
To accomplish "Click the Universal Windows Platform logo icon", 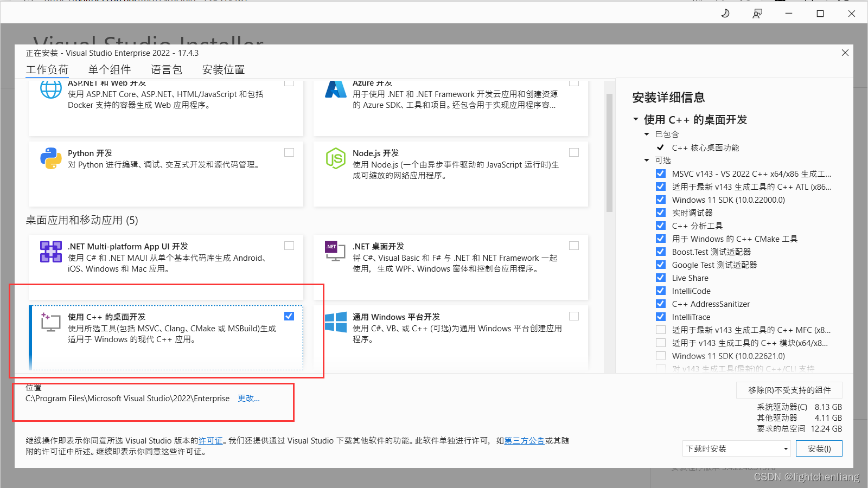I will point(336,322).
